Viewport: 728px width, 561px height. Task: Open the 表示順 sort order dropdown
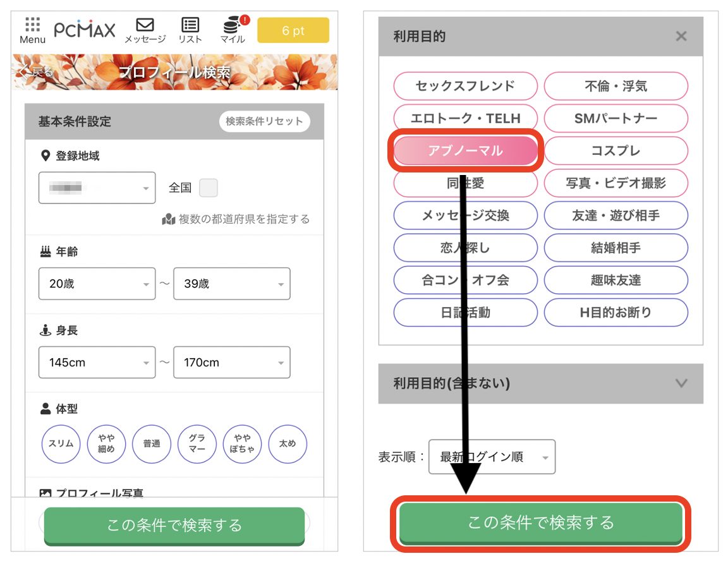pyautogui.click(x=491, y=457)
